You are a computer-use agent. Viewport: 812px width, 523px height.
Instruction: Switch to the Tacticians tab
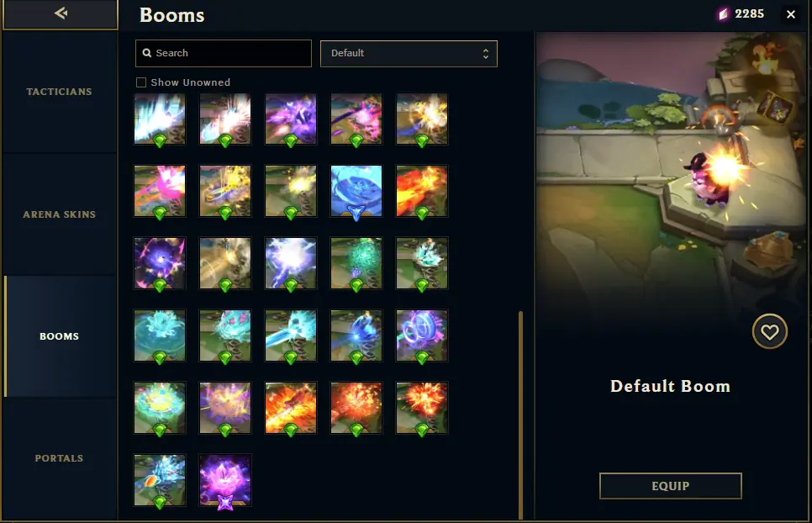coord(59,92)
